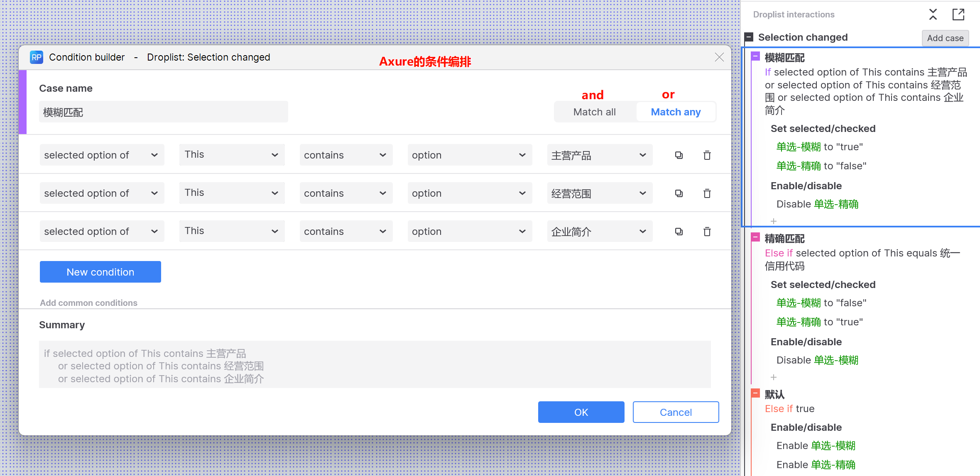Viewport: 980px width, 476px height.
Task: Click Cancel in Condition builder
Action: point(676,412)
